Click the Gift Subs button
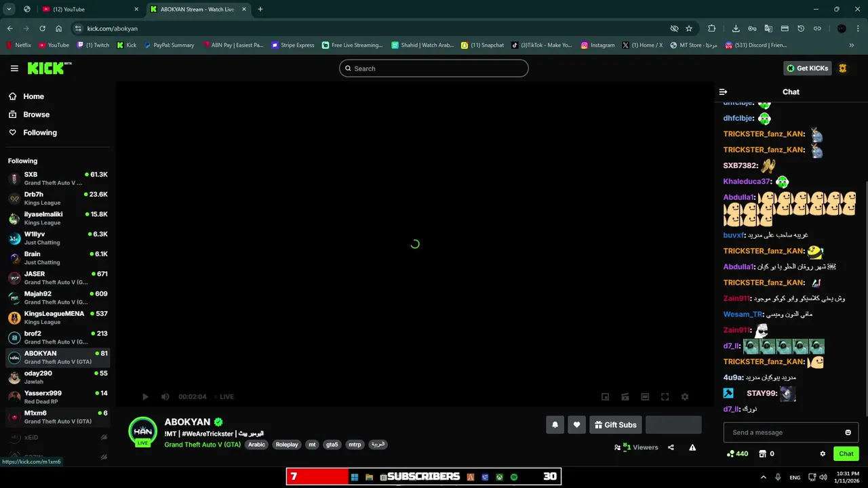Viewport: 868px width, 488px height. (616, 425)
